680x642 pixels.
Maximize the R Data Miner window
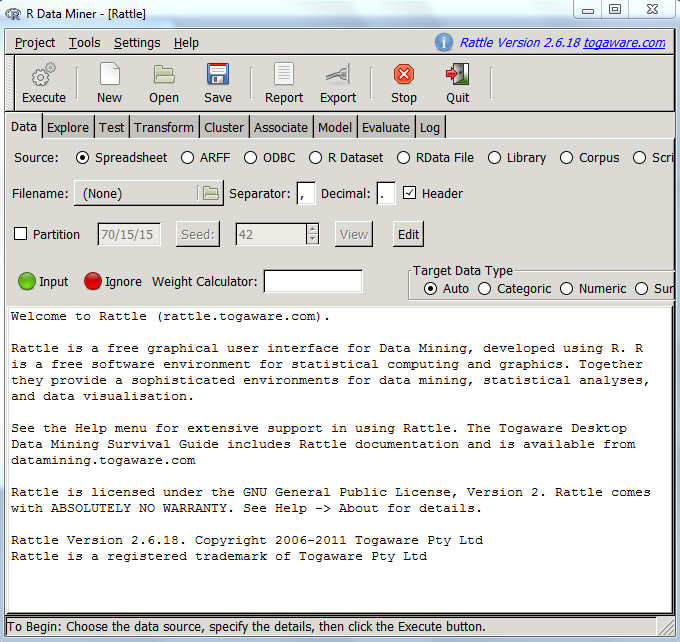coord(615,10)
